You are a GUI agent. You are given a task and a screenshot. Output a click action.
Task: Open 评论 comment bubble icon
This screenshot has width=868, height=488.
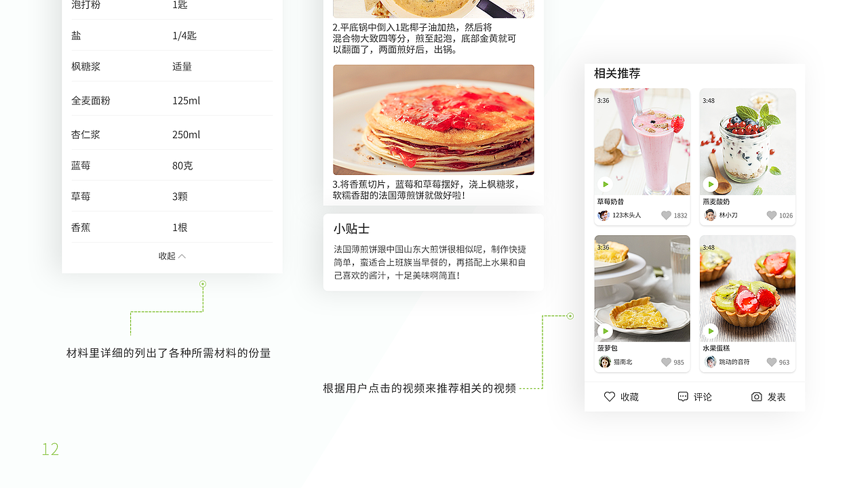683,396
